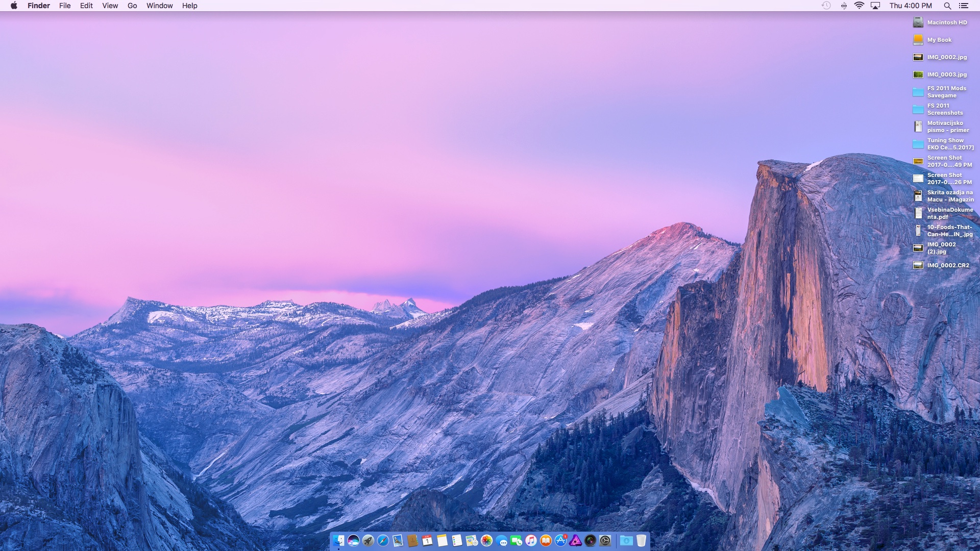This screenshot has height=551, width=980.
Task: Launch Safari from the Dock
Action: [383, 541]
